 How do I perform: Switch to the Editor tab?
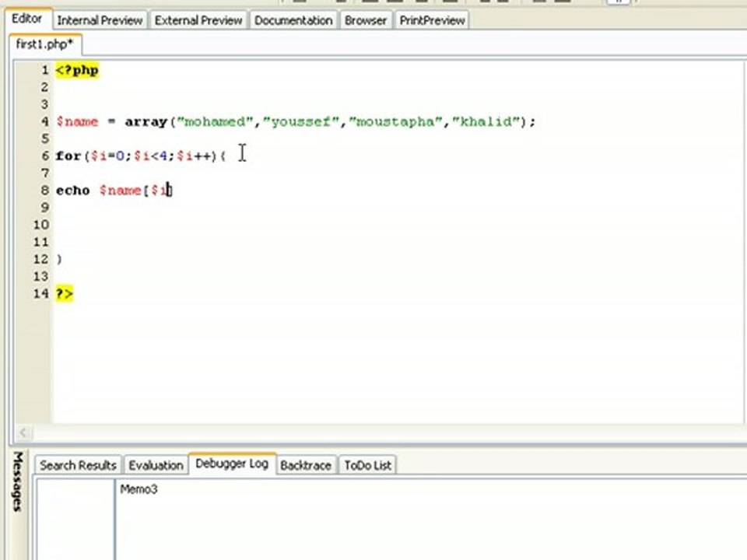coord(27,19)
